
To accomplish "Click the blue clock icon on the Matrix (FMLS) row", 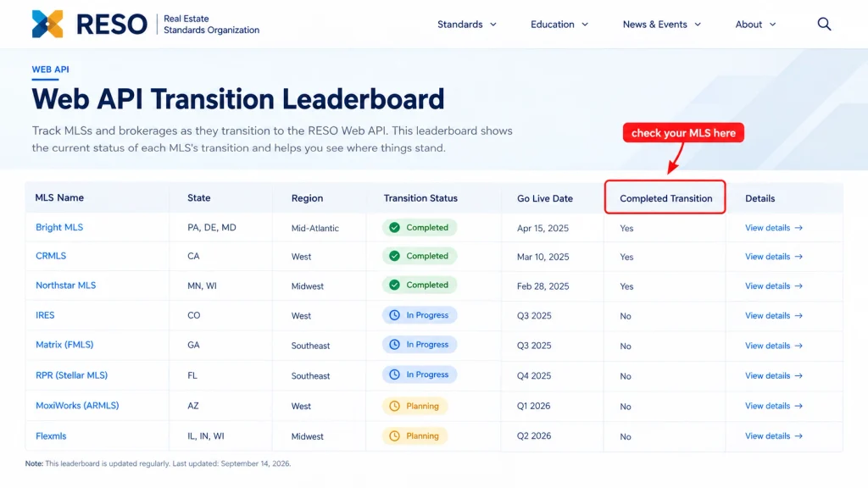I will (x=394, y=344).
